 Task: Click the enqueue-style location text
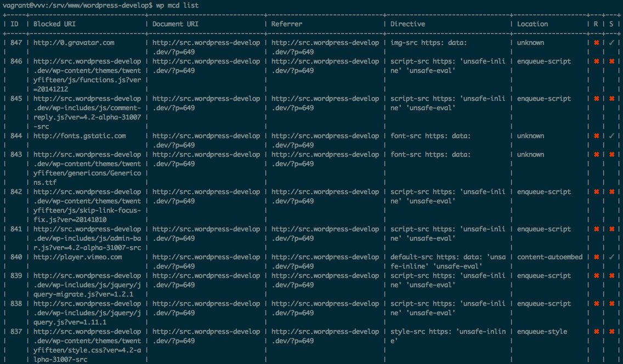pos(542,332)
